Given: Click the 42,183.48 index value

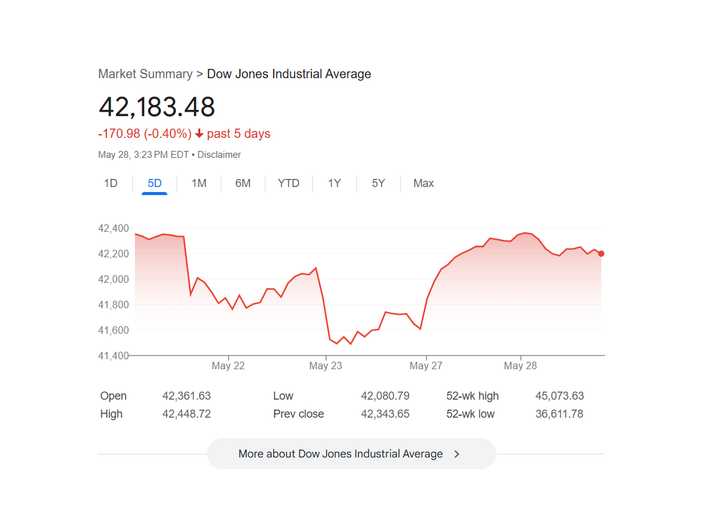Looking at the screenshot, I should coord(156,107).
